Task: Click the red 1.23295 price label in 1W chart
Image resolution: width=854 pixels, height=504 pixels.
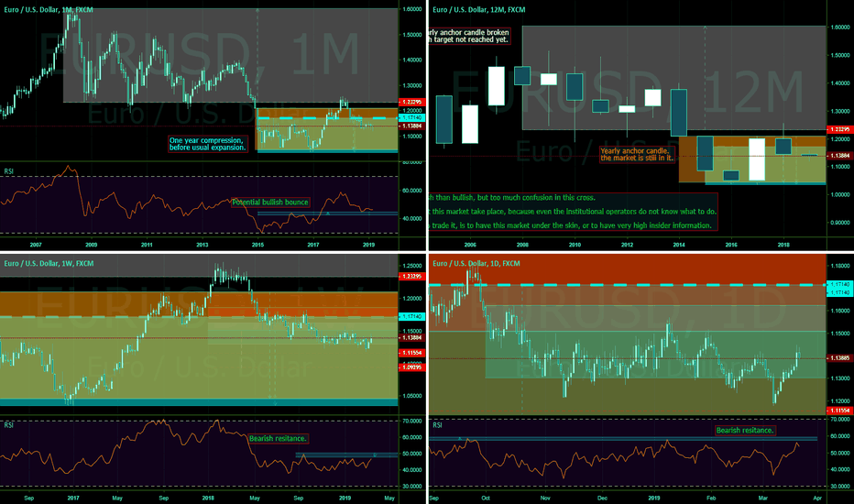Action: pos(411,277)
